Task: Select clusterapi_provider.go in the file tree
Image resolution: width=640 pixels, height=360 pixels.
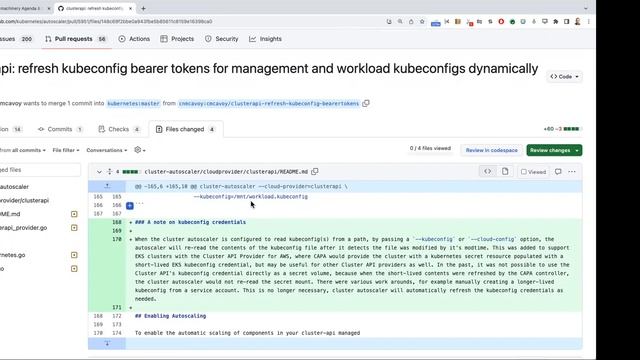Action: pos(24,228)
